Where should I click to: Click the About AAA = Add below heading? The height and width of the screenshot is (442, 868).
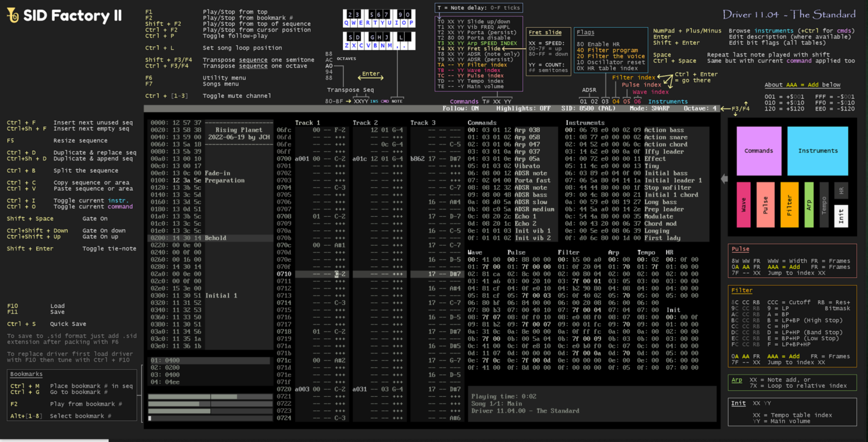pyautogui.click(x=802, y=85)
